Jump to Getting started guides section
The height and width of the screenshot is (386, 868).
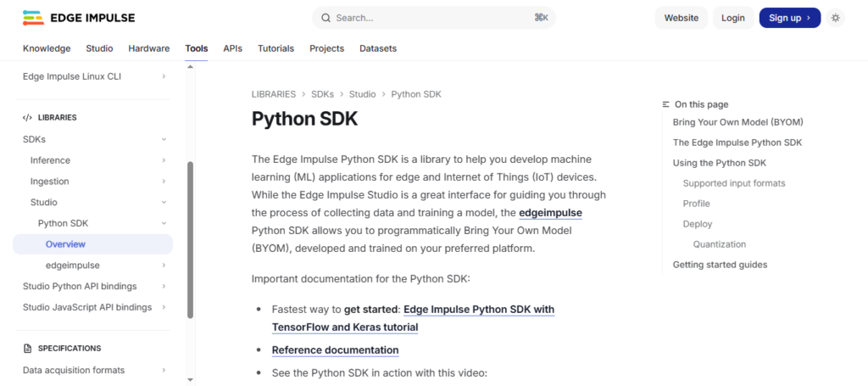point(720,265)
